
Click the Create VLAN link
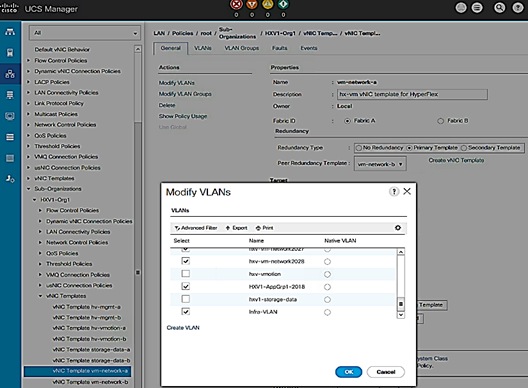click(183, 328)
